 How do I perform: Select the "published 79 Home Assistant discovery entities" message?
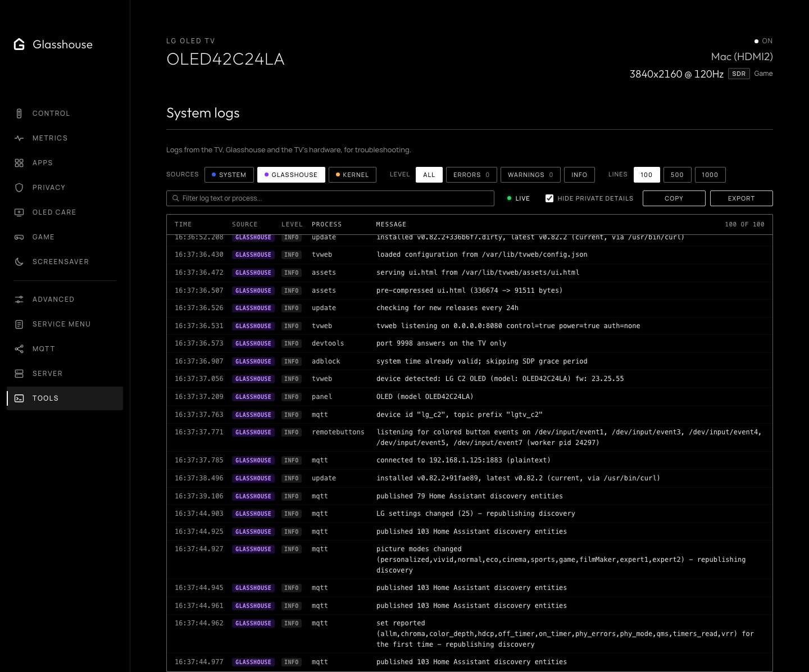point(470,496)
